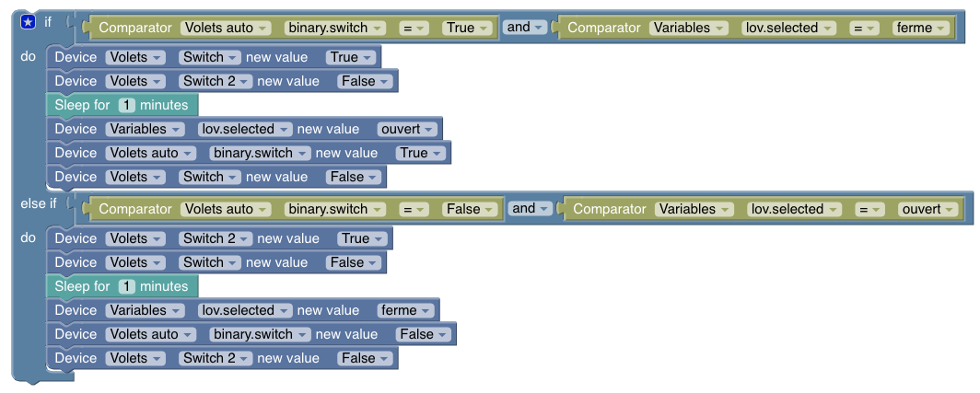This screenshot has width=980, height=393.
Task: Select the 'else if' label on the block
Action: 38,203
